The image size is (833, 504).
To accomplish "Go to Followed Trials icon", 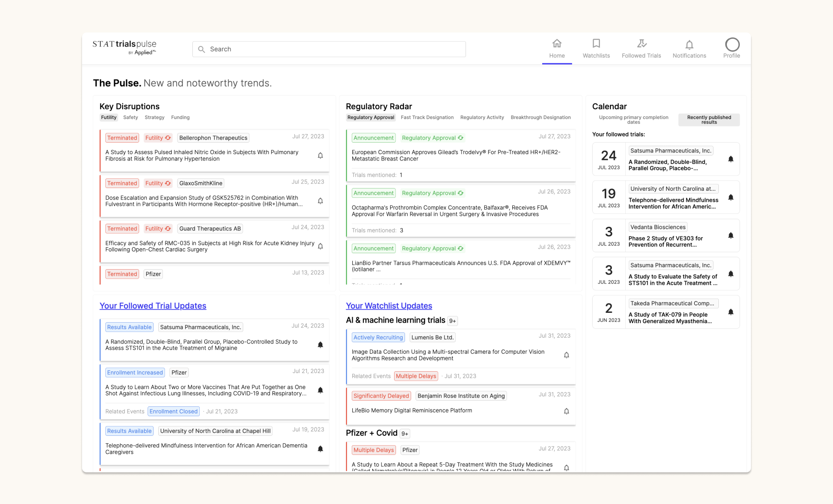I will pyautogui.click(x=641, y=44).
